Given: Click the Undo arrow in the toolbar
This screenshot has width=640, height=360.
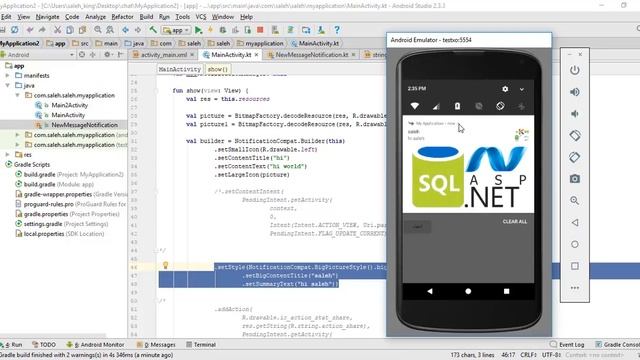Looking at the screenshot, I should [x=30, y=30].
